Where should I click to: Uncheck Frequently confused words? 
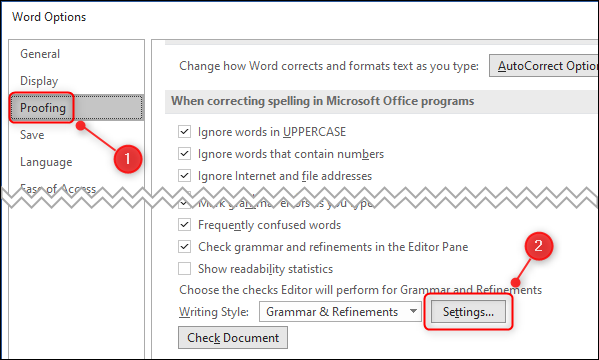185,225
